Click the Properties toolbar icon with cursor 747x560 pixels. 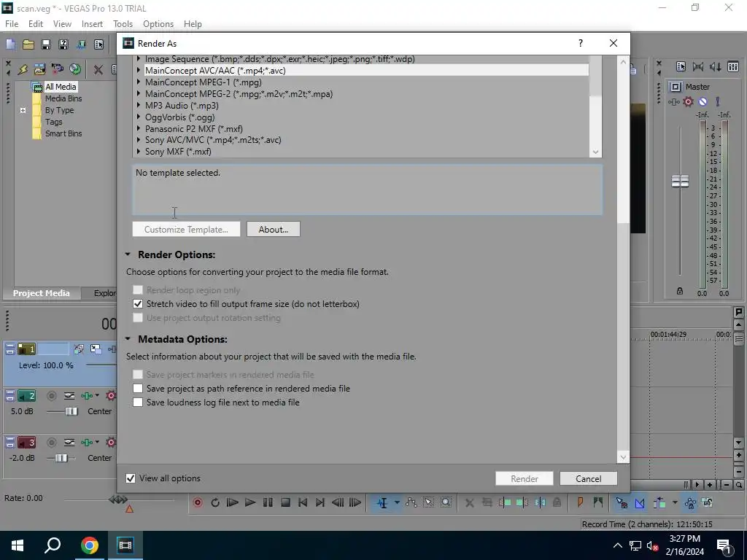tap(98, 44)
